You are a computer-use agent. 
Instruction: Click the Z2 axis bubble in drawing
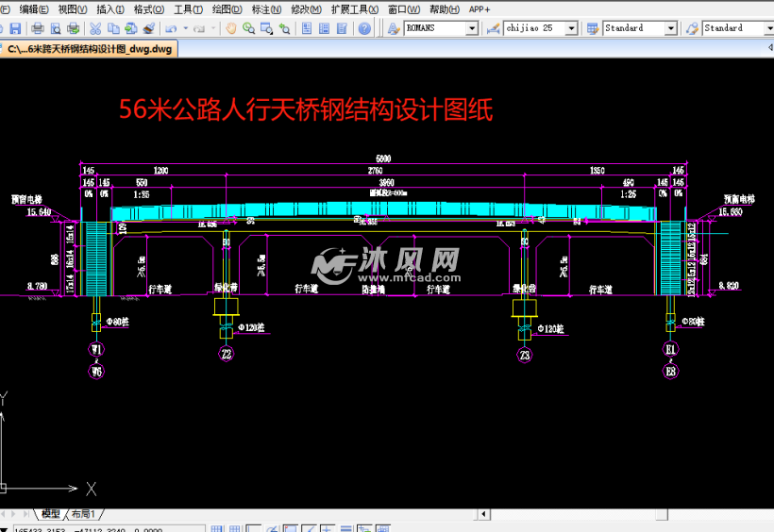[x=227, y=354]
